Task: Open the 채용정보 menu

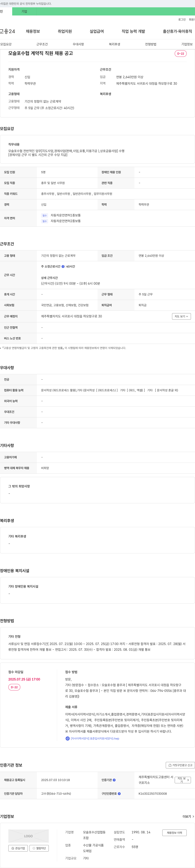Action: point(33,31)
